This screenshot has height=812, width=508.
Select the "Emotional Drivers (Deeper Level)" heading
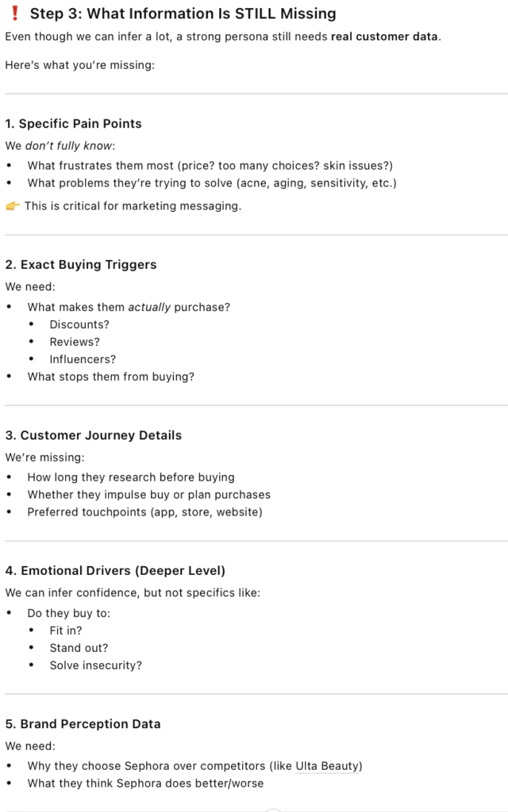(115, 571)
